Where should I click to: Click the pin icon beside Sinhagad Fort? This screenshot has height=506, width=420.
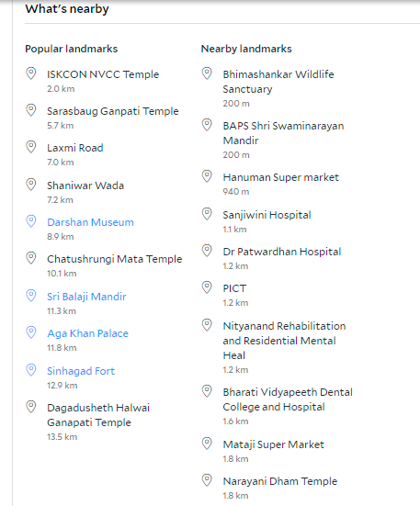point(31,370)
